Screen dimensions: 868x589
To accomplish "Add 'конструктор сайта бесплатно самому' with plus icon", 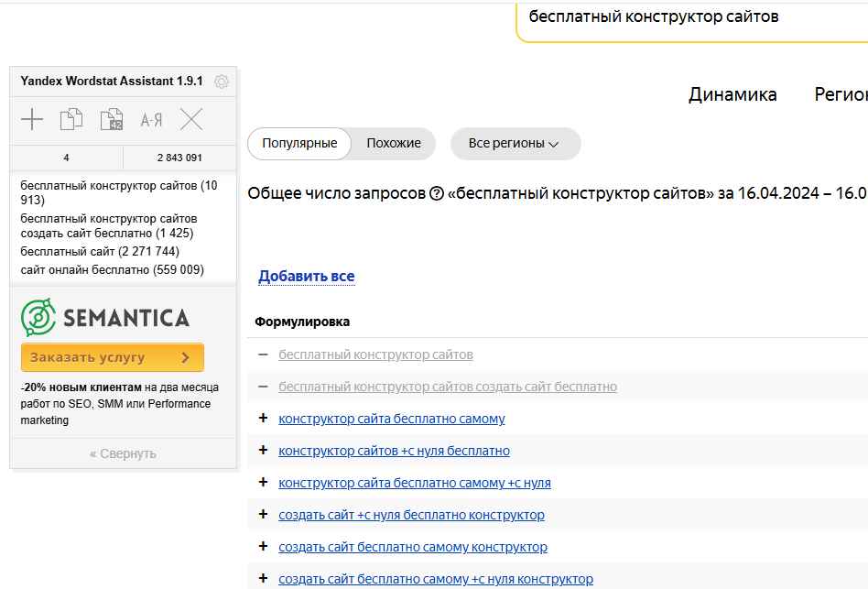I will (263, 418).
